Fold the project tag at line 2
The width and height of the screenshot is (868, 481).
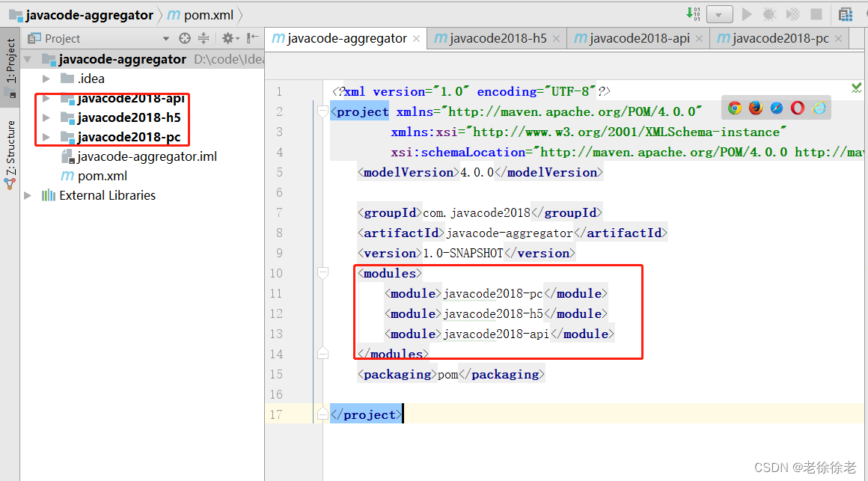(323, 111)
